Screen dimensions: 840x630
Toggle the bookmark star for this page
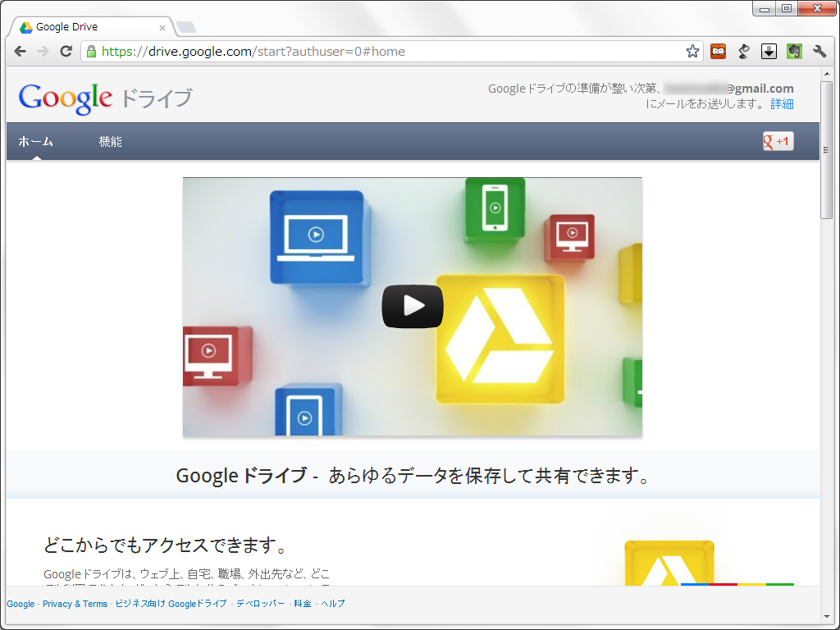coord(693,51)
